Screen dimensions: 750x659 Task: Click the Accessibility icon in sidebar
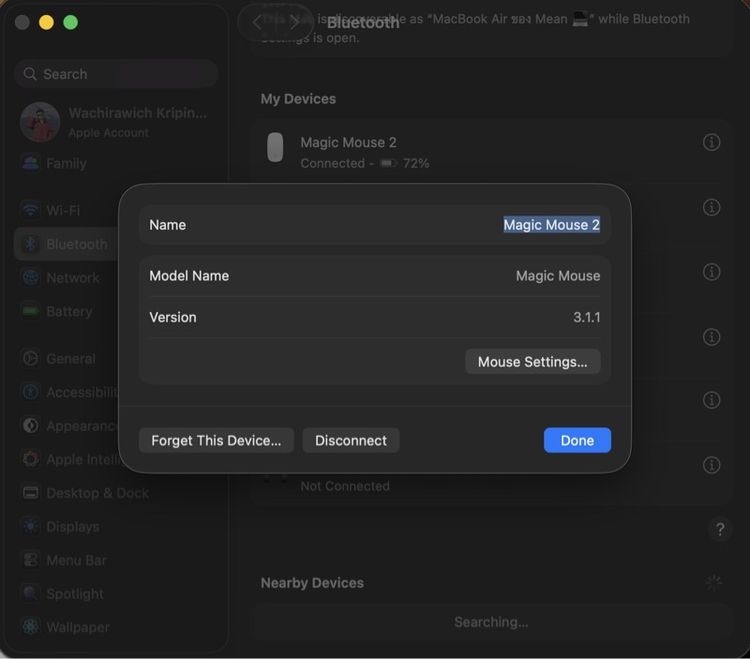[31, 392]
